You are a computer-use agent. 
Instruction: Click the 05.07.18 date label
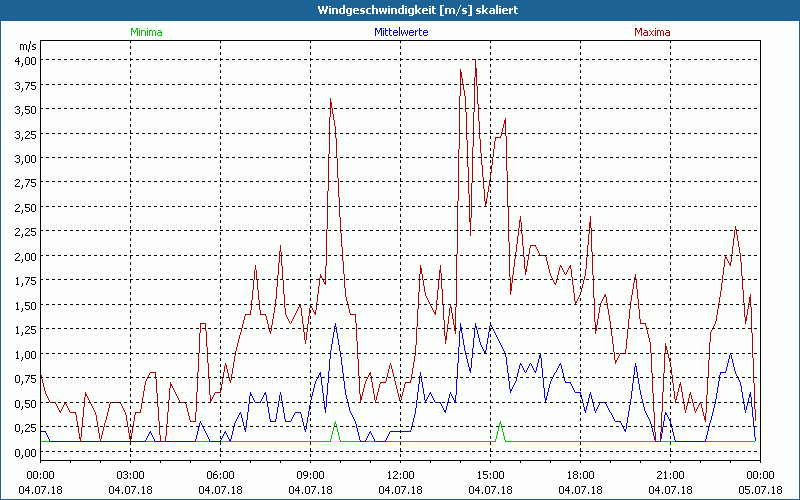click(x=759, y=490)
